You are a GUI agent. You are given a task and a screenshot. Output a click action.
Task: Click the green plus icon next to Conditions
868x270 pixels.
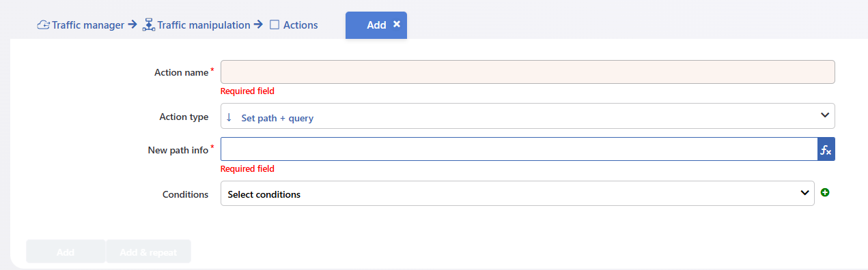pos(825,193)
